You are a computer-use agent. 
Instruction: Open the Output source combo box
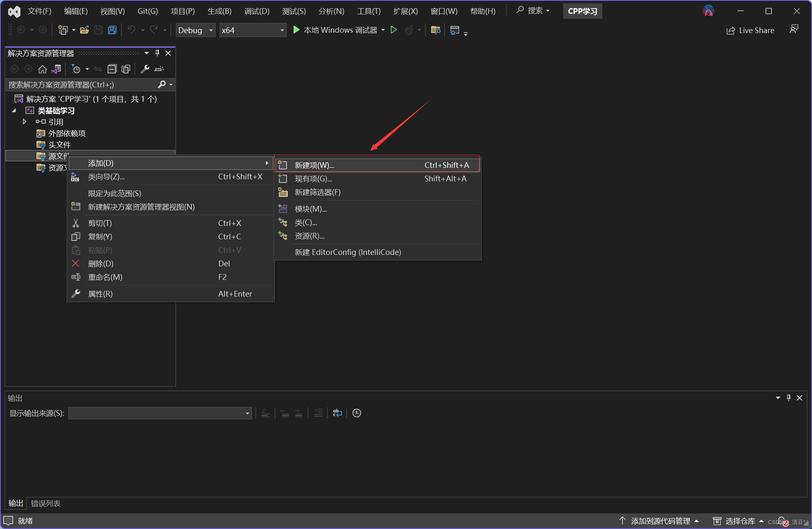click(160, 413)
